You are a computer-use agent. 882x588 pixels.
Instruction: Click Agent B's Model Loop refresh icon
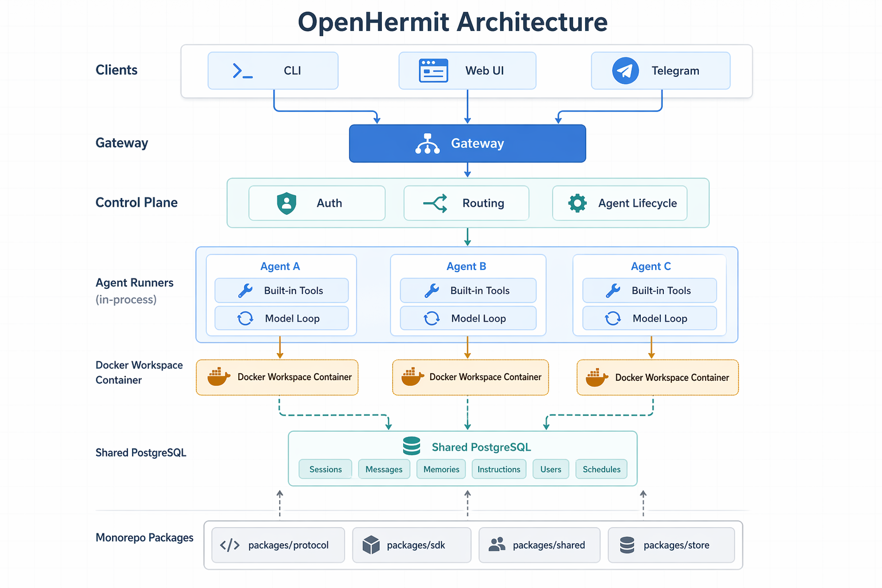(x=432, y=318)
